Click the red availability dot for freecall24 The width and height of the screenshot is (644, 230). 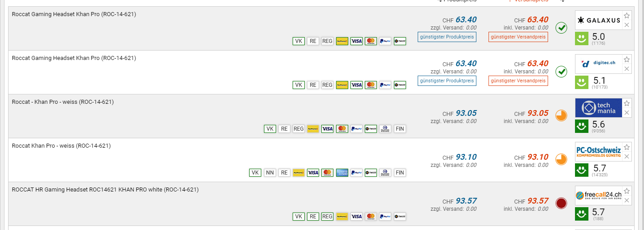tap(561, 204)
